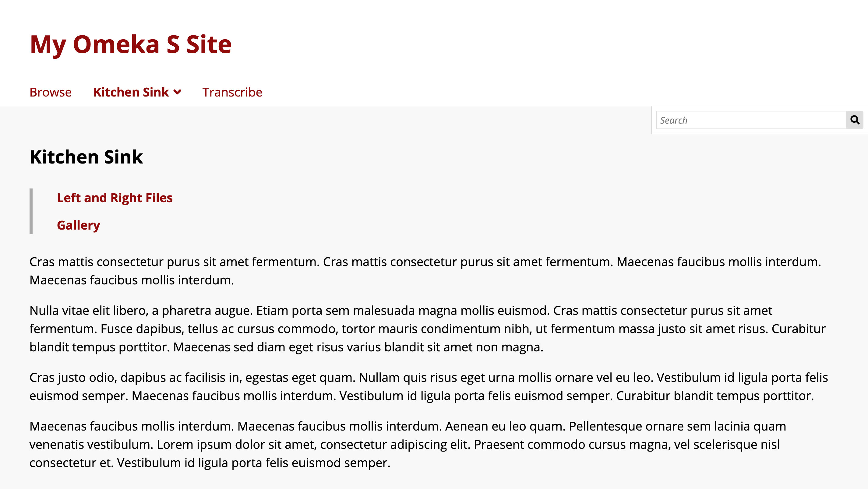Open the Left and Right Files link

[x=115, y=197]
